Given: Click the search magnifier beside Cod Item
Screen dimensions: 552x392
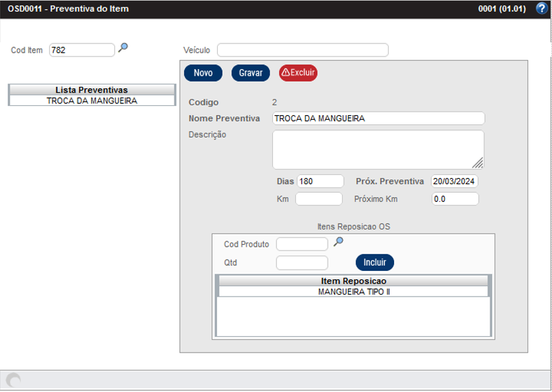Looking at the screenshot, I should (x=123, y=48).
